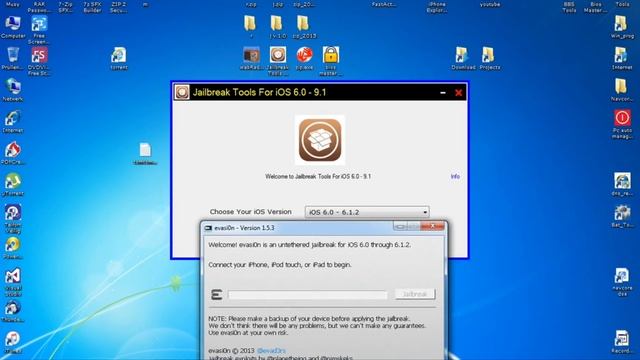Open the Download folder shortcut
640x360 pixels.
click(463, 58)
